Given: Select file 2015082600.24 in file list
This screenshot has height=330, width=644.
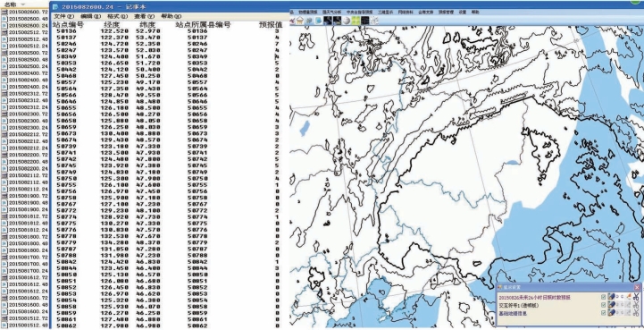Looking at the screenshot, I should 26,26.
